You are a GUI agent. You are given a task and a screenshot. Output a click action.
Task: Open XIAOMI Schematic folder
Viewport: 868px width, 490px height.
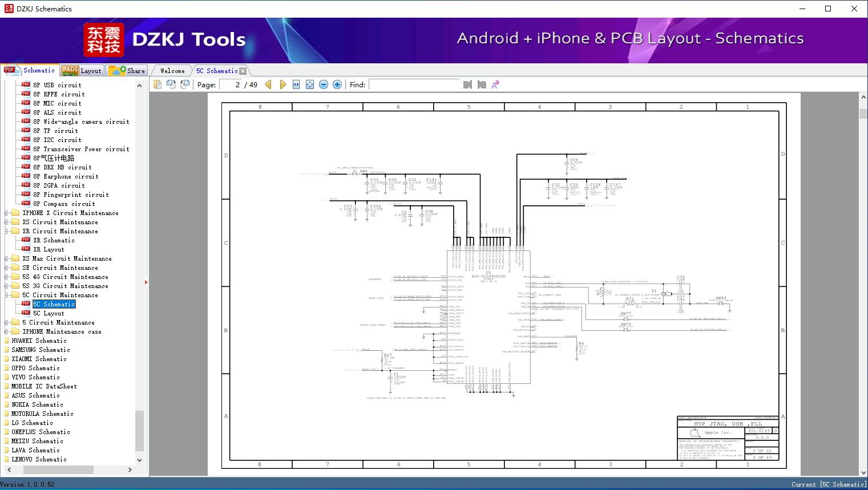coord(39,359)
